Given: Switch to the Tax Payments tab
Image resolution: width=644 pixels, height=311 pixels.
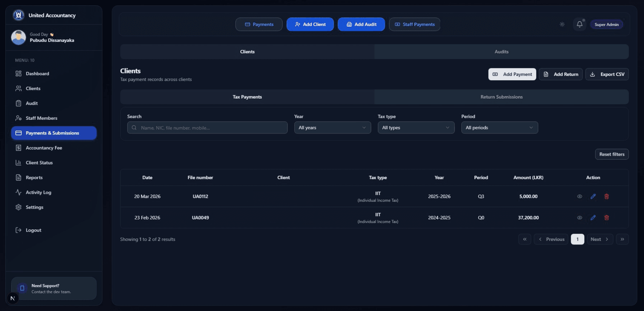Looking at the screenshot, I should 247,97.
